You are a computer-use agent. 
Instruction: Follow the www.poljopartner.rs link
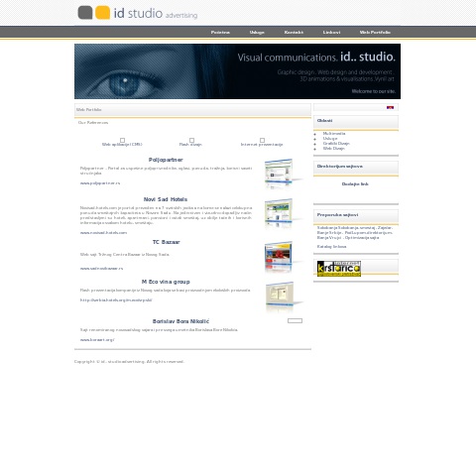pyautogui.click(x=100, y=183)
